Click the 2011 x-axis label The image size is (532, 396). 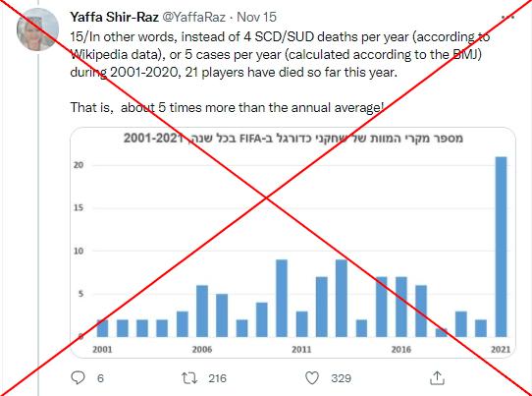click(x=301, y=349)
